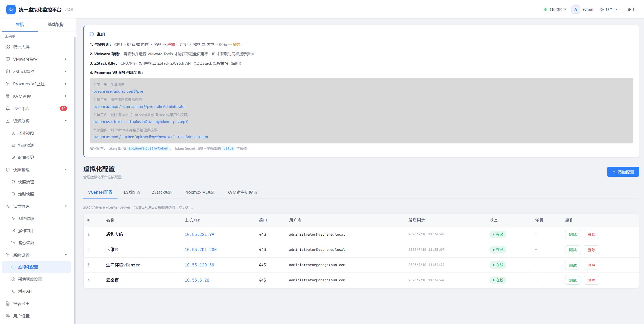
Task: Click the 拓扑视图 topology icon
Action: [x=13, y=133]
